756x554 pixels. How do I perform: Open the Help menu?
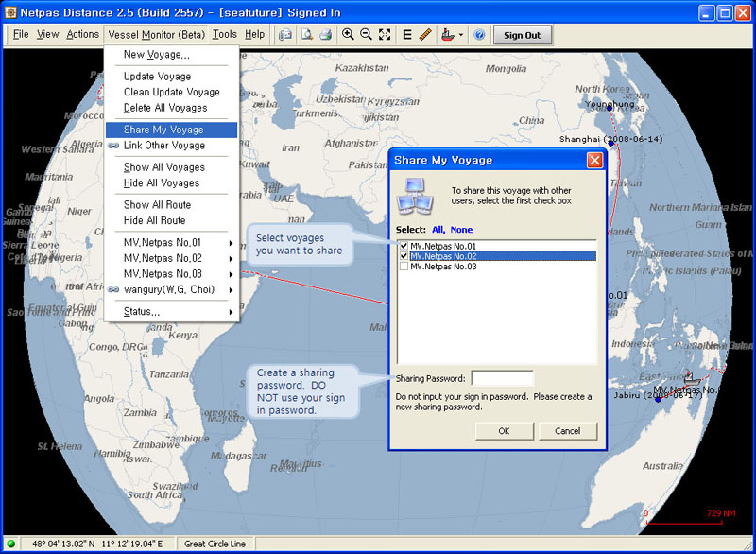click(x=254, y=34)
